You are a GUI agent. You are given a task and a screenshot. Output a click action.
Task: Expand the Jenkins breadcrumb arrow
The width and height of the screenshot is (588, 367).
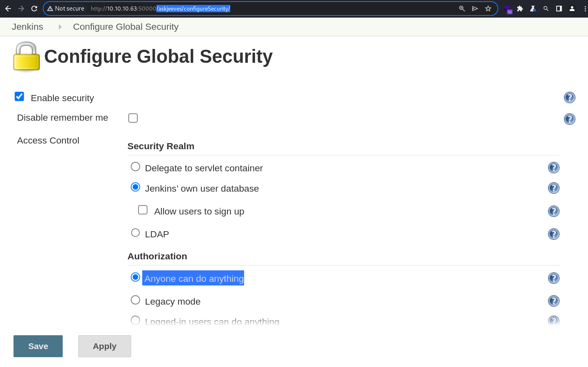coord(60,27)
